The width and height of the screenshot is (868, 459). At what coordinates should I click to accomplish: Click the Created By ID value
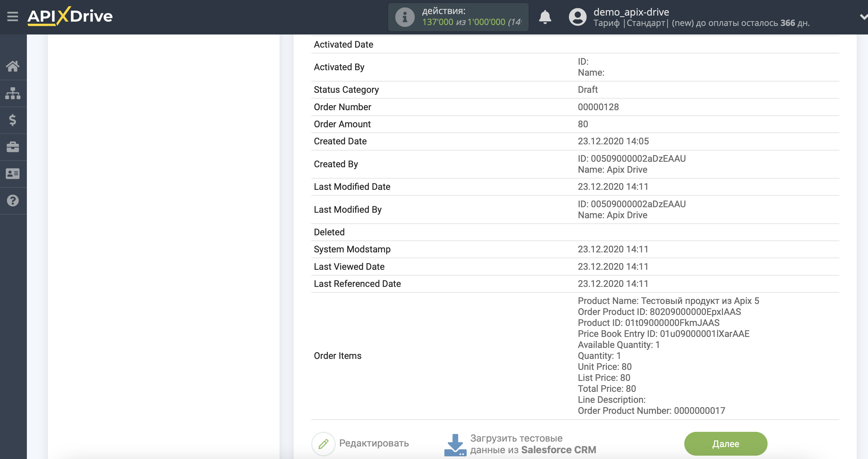tap(631, 158)
